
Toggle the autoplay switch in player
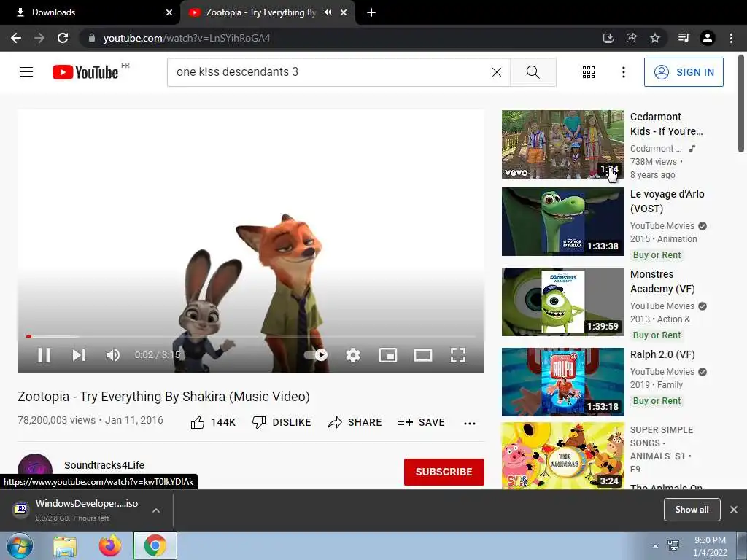317,355
